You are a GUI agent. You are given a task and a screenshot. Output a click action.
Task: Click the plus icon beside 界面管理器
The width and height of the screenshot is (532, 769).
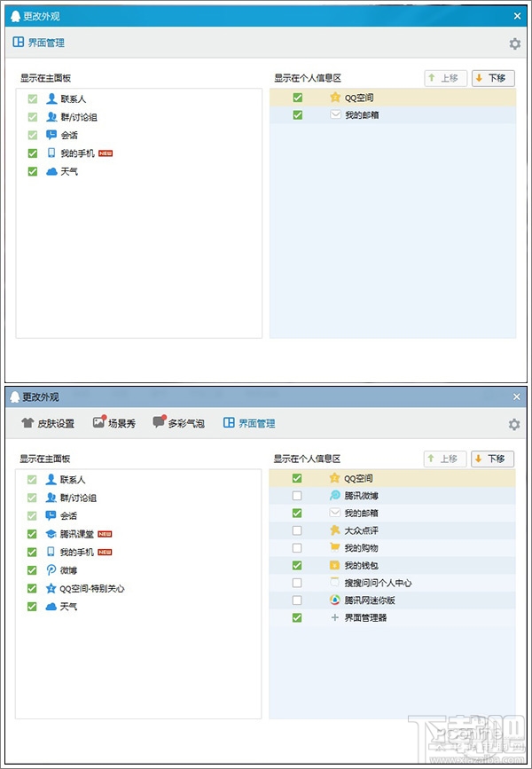click(x=334, y=618)
